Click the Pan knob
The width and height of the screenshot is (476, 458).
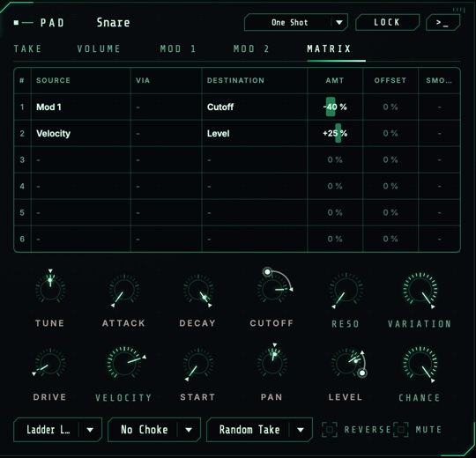tap(272, 363)
